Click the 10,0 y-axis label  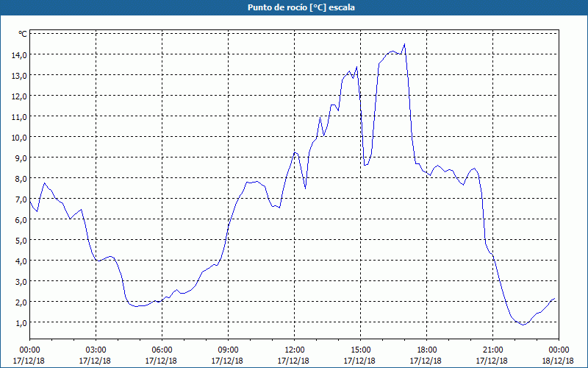coord(19,138)
